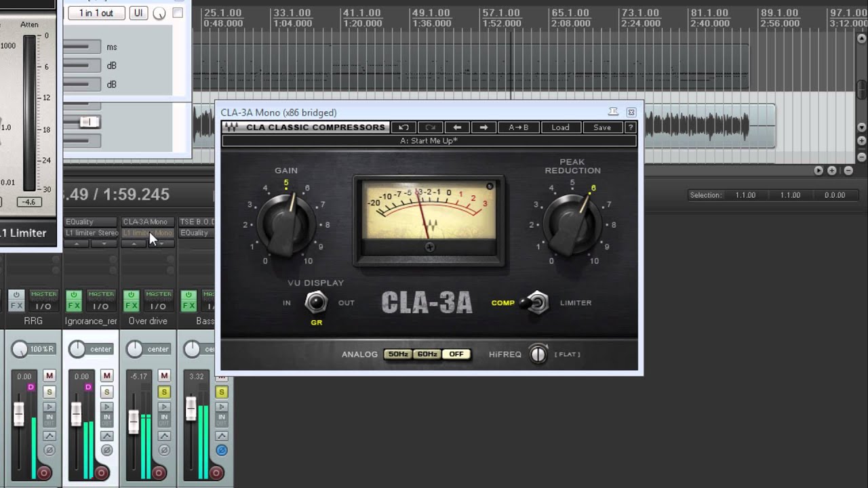Enable FX on RRG track power button
Screen dimensions: 868x488
point(16,295)
